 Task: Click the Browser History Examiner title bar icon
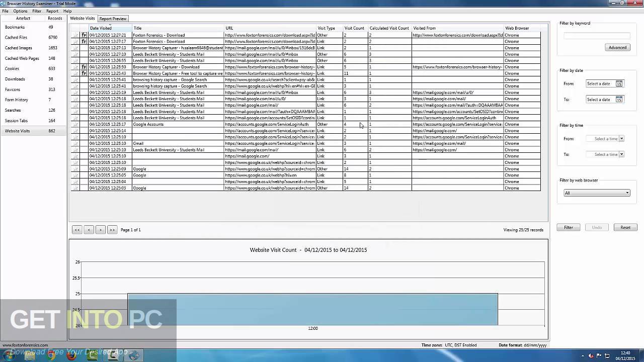pos(3,3)
